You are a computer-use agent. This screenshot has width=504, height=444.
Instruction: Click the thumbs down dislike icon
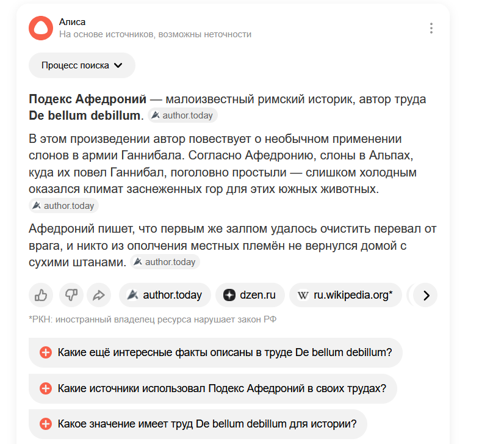click(71, 296)
